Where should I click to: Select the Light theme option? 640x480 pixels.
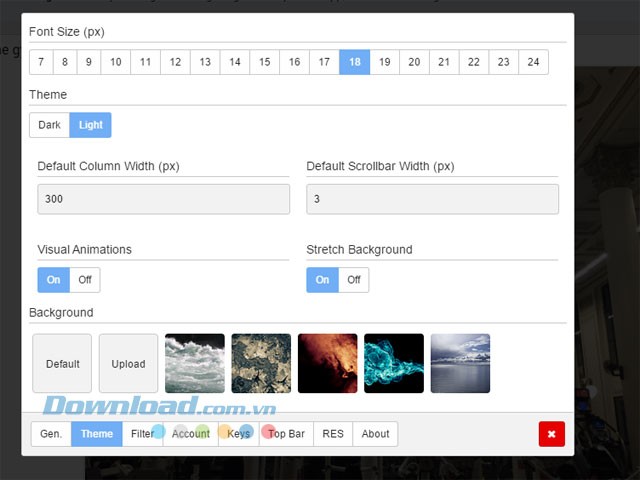[x=91, y=125]
